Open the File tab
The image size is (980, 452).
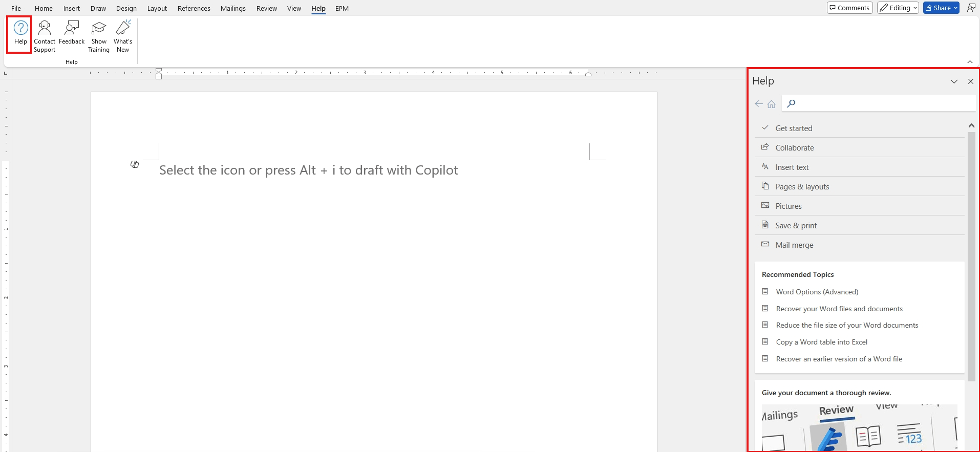tap(16, 8)
